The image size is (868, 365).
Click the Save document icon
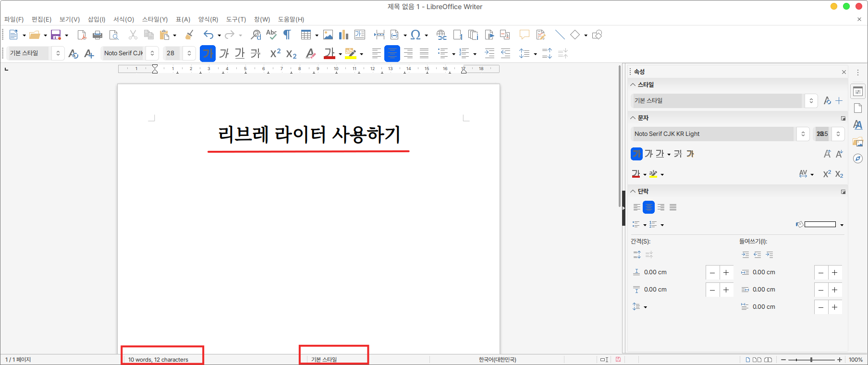[x=56, y=35]
